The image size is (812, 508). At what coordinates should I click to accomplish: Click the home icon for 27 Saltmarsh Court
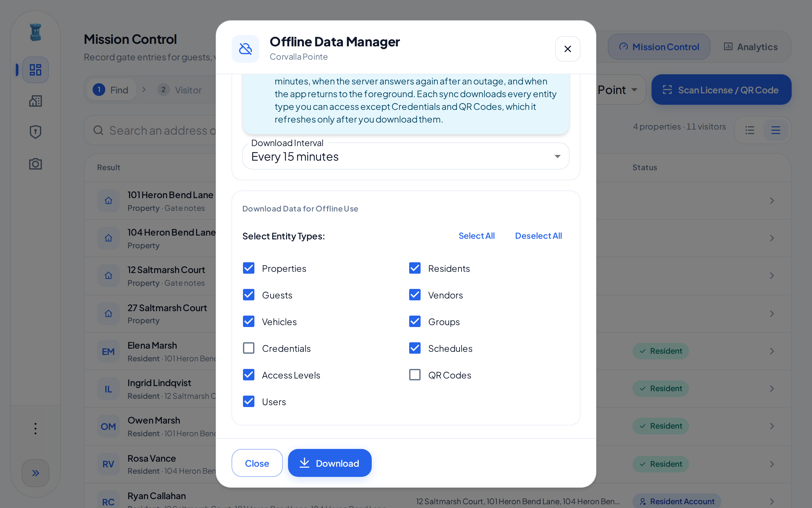coord(108,313)
